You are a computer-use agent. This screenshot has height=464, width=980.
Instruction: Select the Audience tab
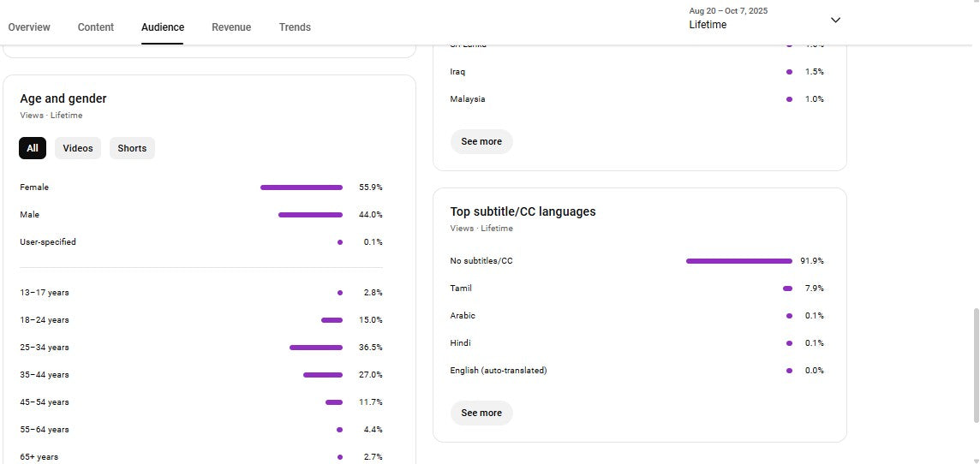[163, 27]
